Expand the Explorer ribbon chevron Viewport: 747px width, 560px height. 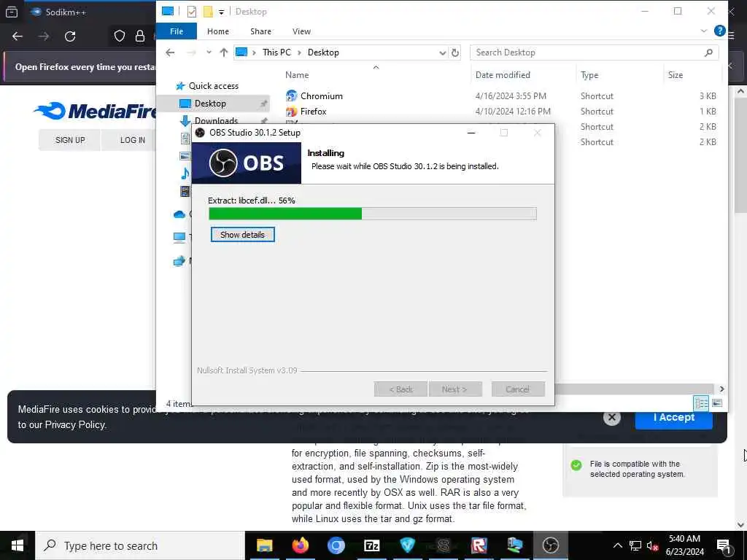[x=704, y=31]
